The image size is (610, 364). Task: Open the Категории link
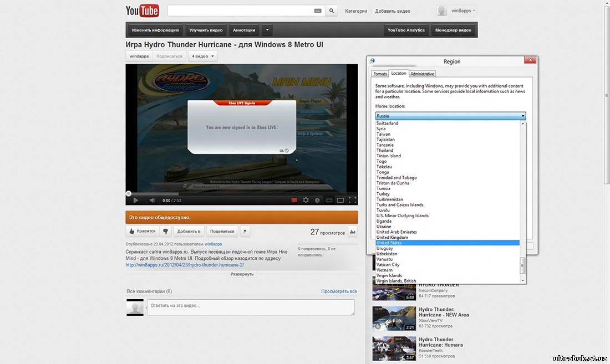click(356, 11)
